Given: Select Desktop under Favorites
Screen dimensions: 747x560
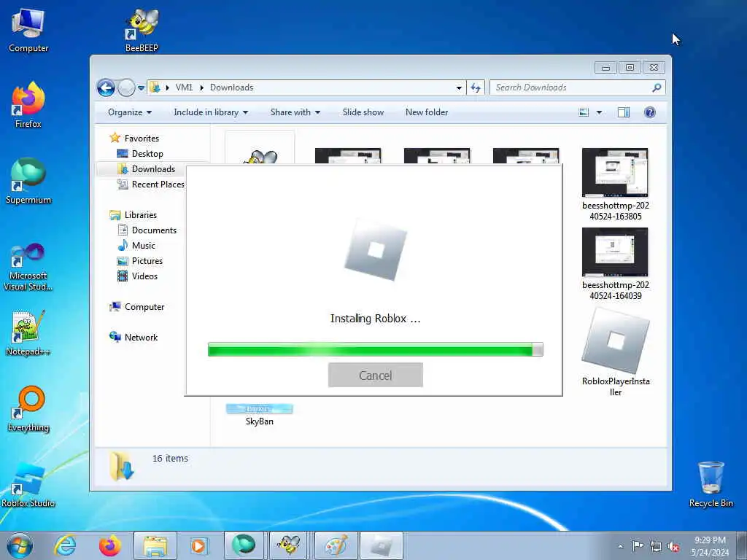Looking at the screenshot, I should [x=147, y=154].
